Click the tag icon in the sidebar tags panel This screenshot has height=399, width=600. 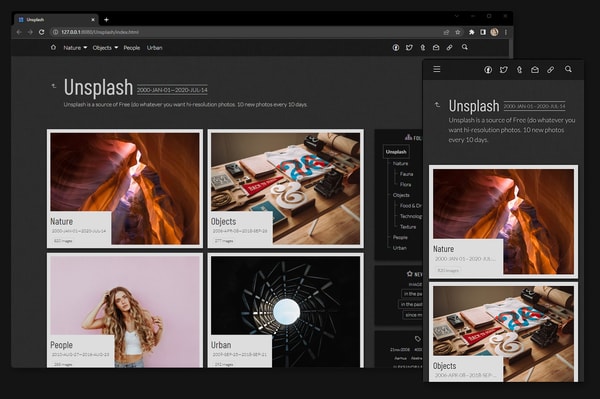pyautogui.click(x=417, y=339)
